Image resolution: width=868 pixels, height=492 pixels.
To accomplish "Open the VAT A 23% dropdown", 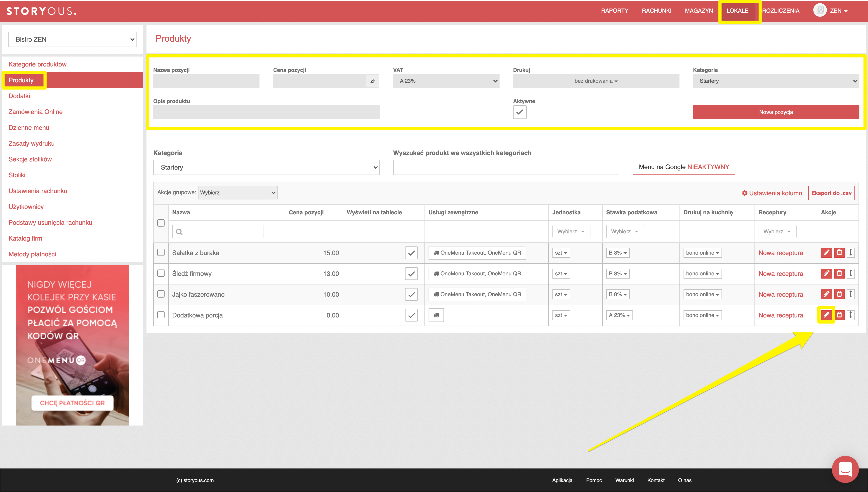I will point(446,81).
